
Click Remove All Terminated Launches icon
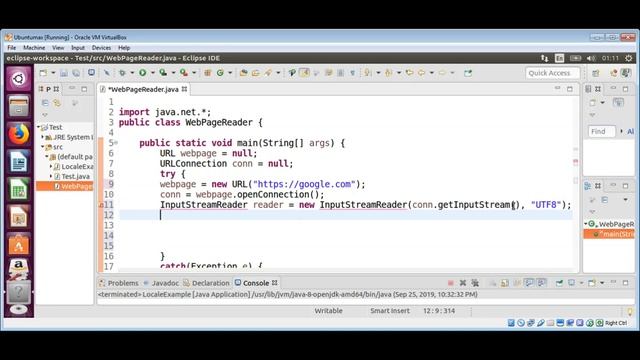[475, 283]
